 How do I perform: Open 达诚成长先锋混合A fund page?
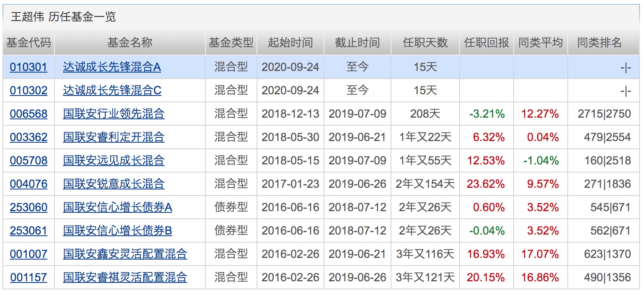112,67
